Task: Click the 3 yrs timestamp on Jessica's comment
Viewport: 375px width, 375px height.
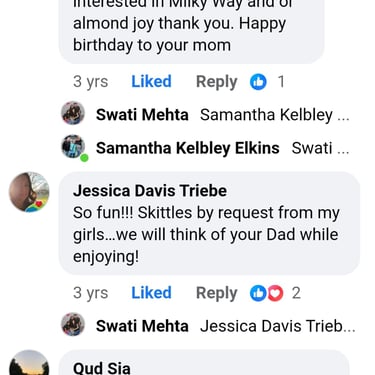Action: (90, 293)
